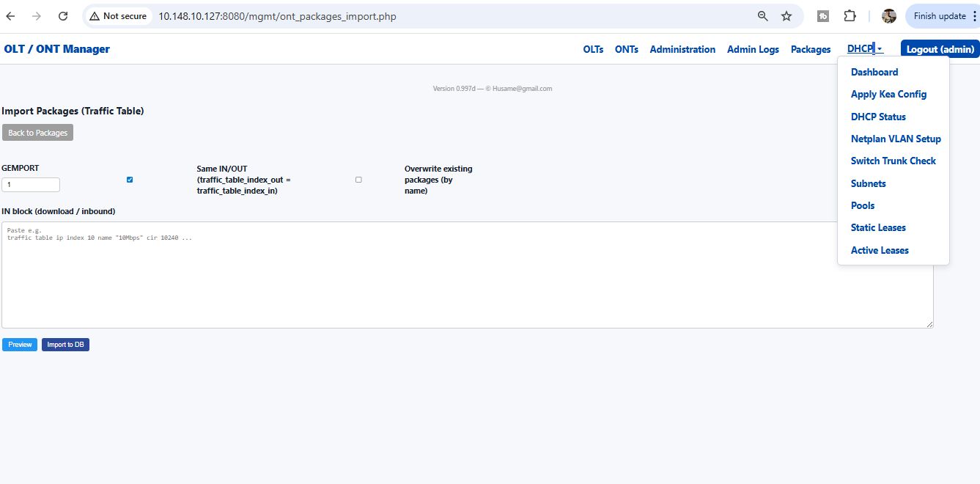Bookmark this page with the star icon
This screenshot has width=980, height=484.
(786, 15)
